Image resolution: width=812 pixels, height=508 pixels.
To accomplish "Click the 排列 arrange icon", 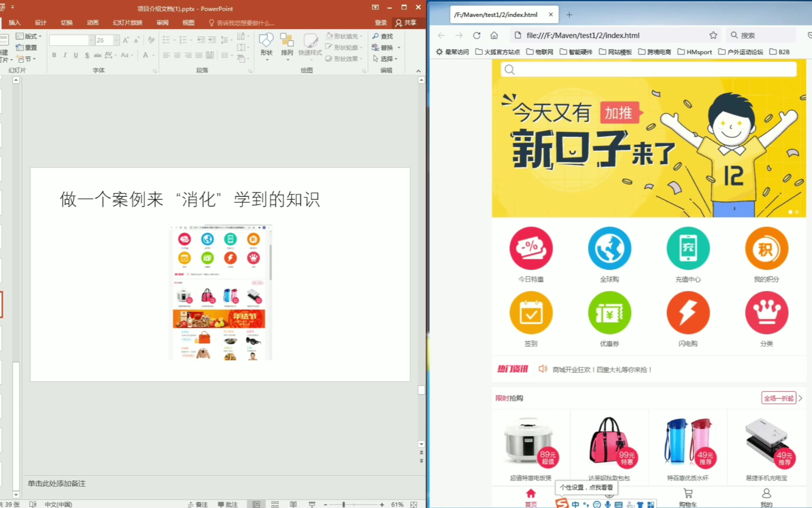I will pyautogui.click(x=287, y=45).
